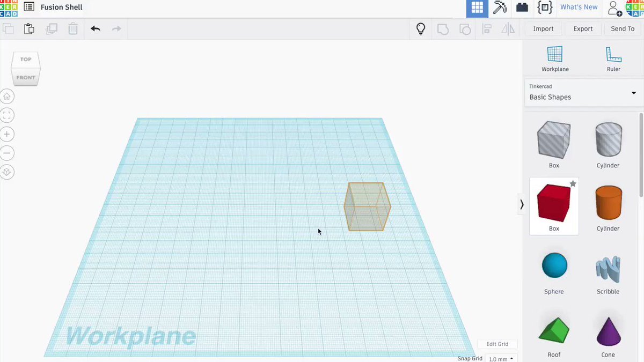The height and width of the screenshot is (362, 644).
Task: Click the Edit Grid button
Action: pyautogui.click(x=496, y=344)
